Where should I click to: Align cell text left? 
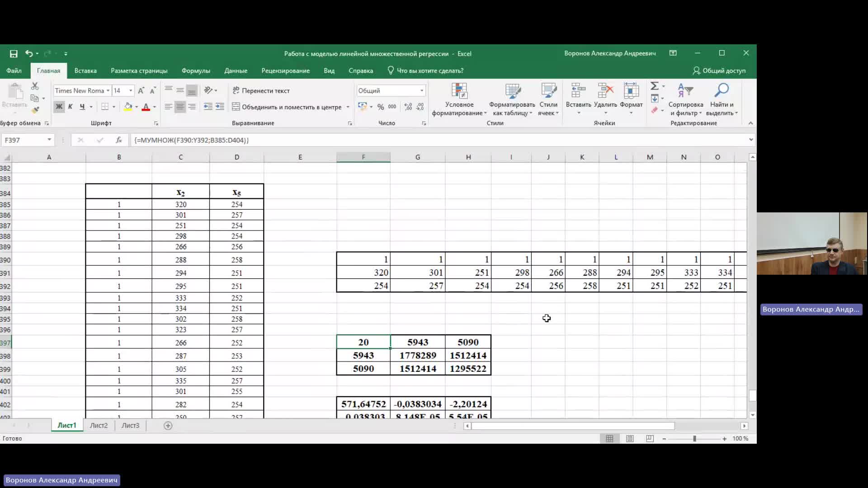(168, 107)
